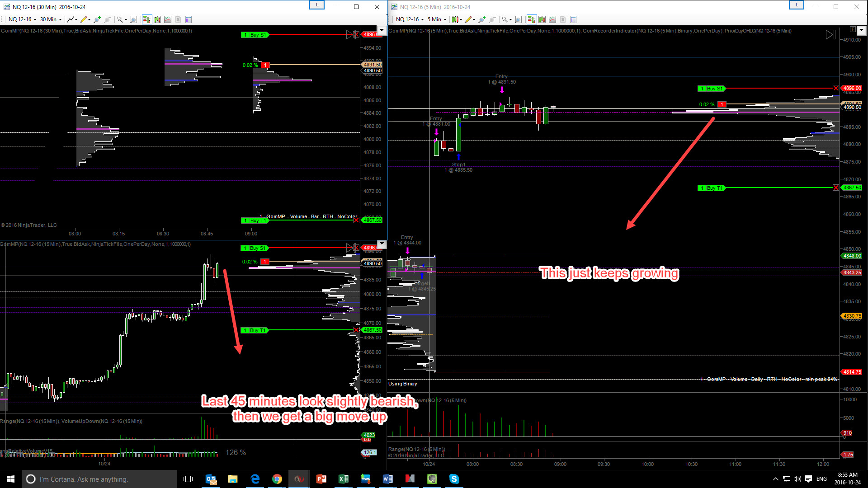Open chart properties icon in 30 Min window
This screenshot has width=868, height=488.
pos(189,19)
